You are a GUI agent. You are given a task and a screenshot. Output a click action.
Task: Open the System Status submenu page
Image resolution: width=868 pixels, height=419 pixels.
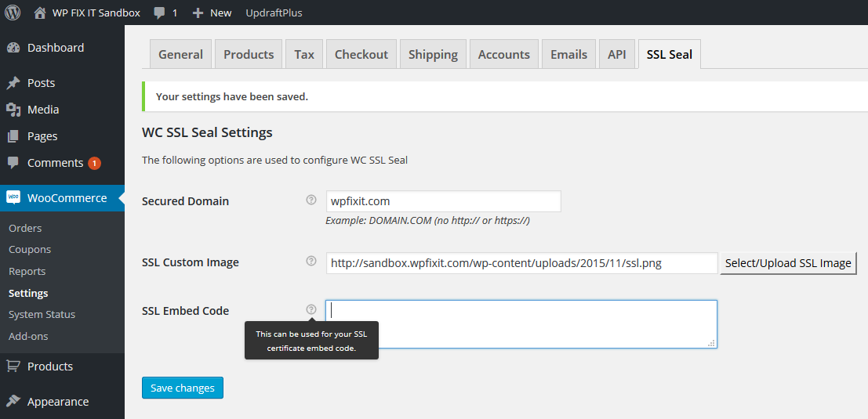point(42,314)
